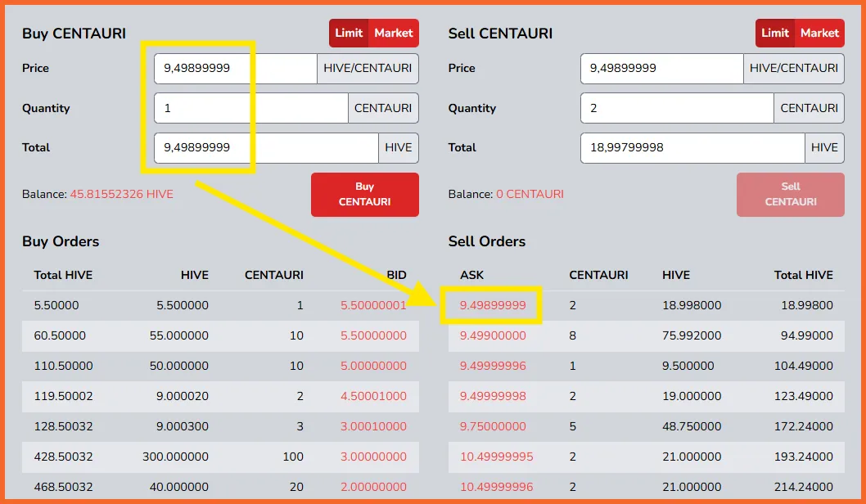866x504 pixels.
Task: Select ask price 9.49900000
Action: (493, 335)
